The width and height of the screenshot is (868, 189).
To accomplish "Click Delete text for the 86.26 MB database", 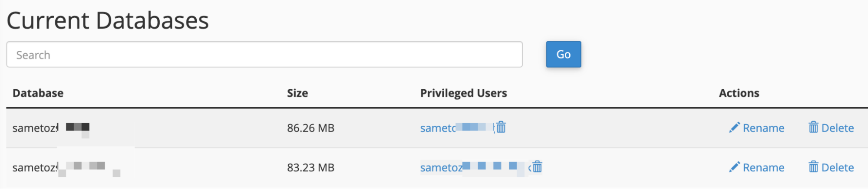I will (x=838, y=128).
